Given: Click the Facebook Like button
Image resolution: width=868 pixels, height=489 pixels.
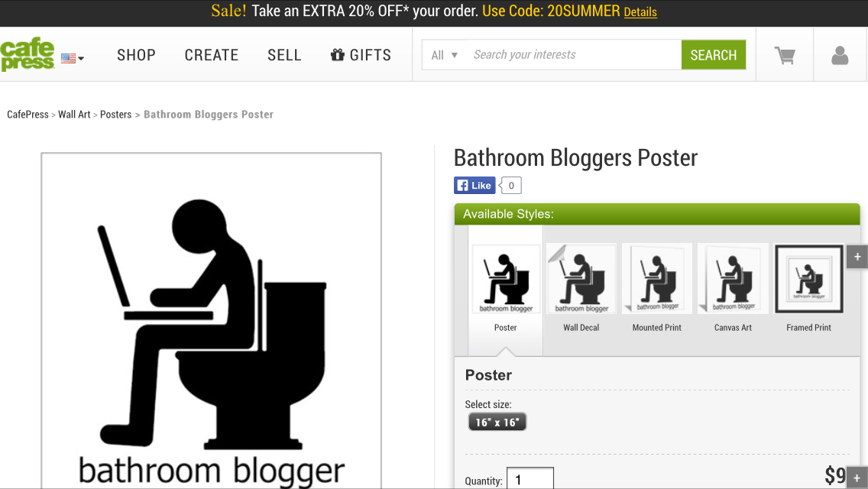Looking at the screenshot, I should point(474,186).
